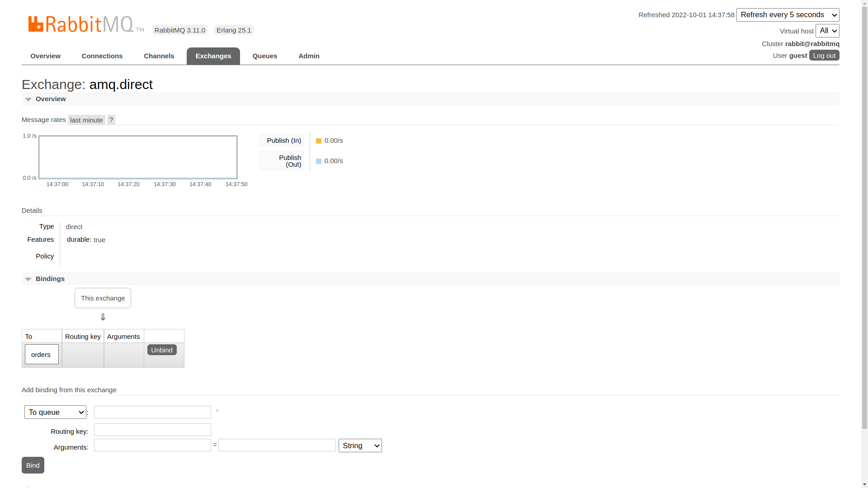868x488 pixels.
Task: Open the Virtual host dropdown
Action: point(827,31)
